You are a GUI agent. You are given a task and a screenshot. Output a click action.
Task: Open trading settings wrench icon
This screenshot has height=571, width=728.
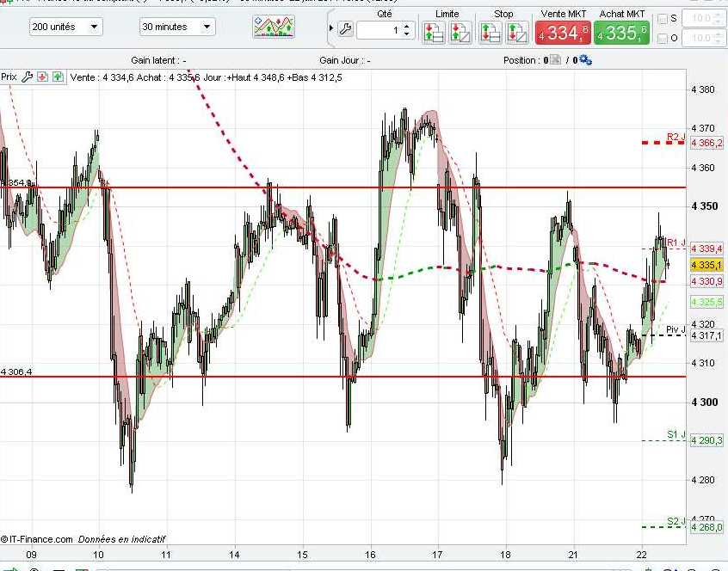coord(345,29)
